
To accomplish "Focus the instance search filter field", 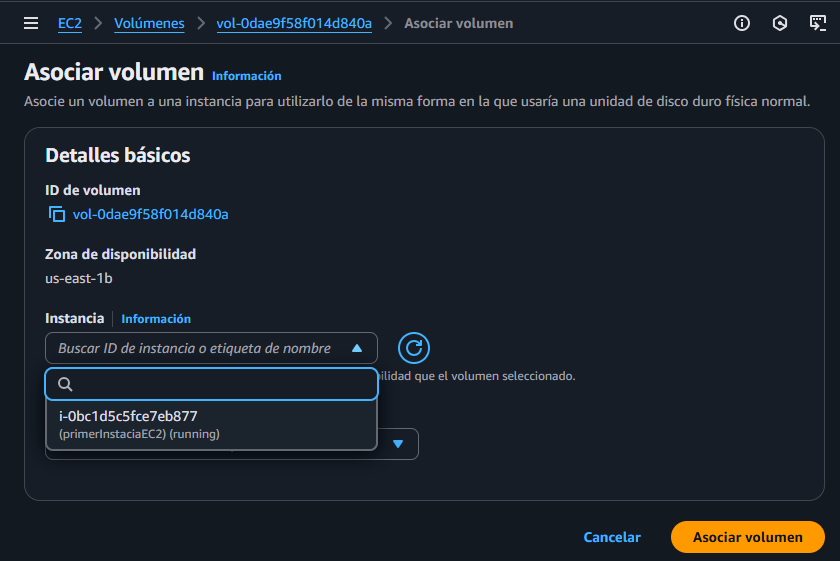I will (212, 384).
